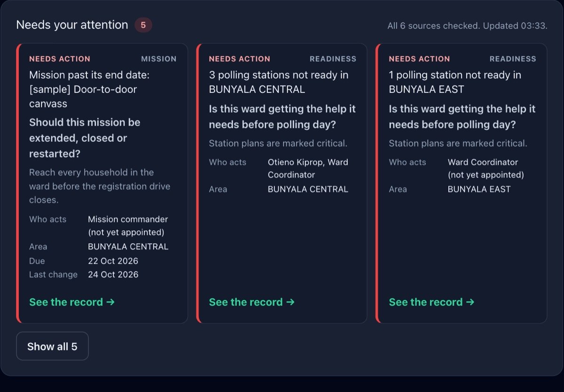Open See the record link for Door-to-door canvass mission
The image size is (564, 392).
point(72,302)
